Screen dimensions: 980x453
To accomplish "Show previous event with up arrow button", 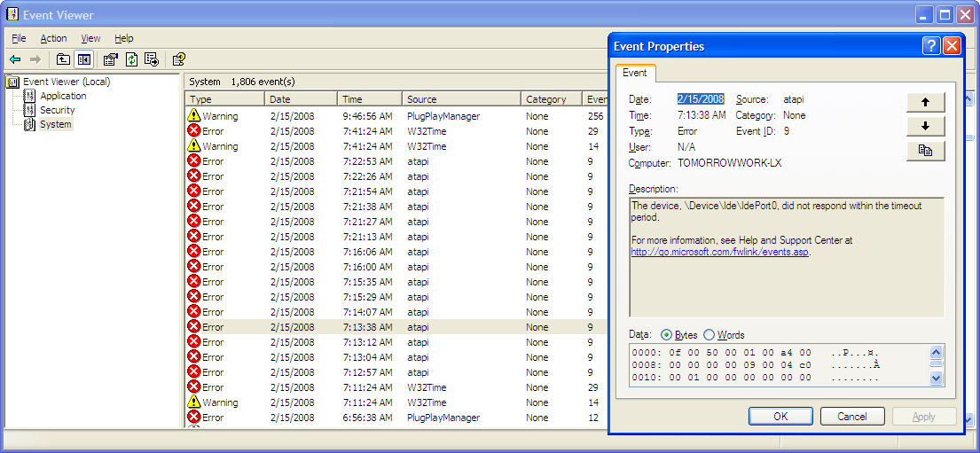I will 926,102.
